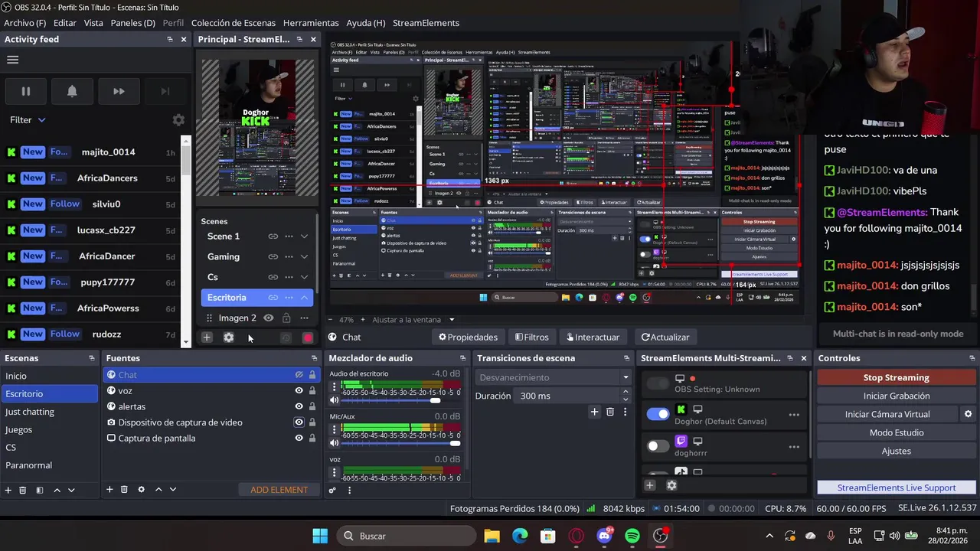Click Stop Streaming button
This screenshot has height=551, width=980.
pos(896,377)
